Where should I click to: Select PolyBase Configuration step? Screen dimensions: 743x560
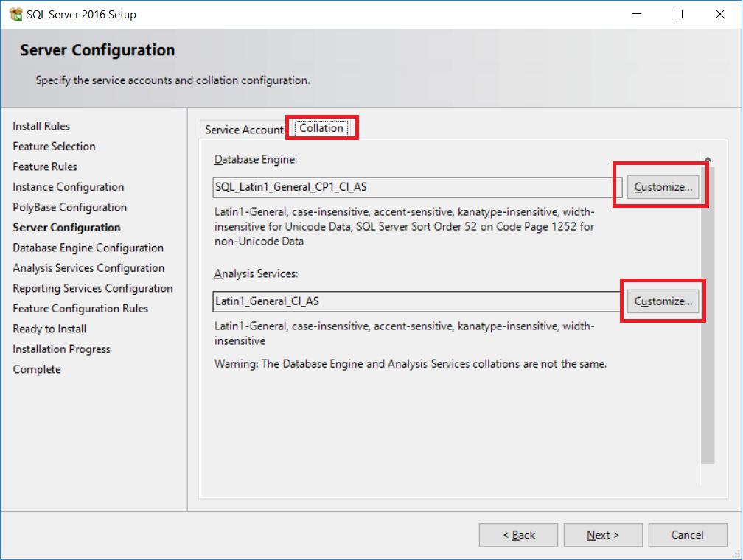pos(69,208)
